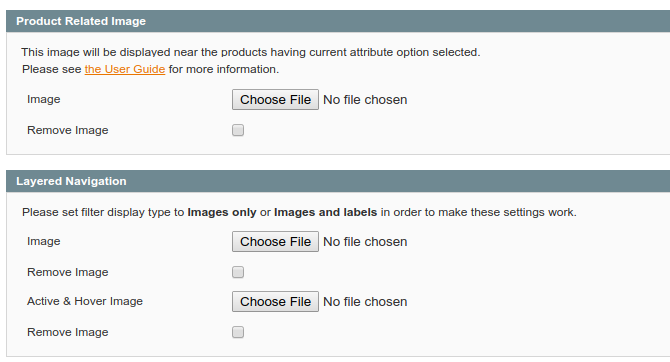670x362 pixels.
Task: Click the Remove Image label below Active & Hover Image
Action: pos(68,332)
